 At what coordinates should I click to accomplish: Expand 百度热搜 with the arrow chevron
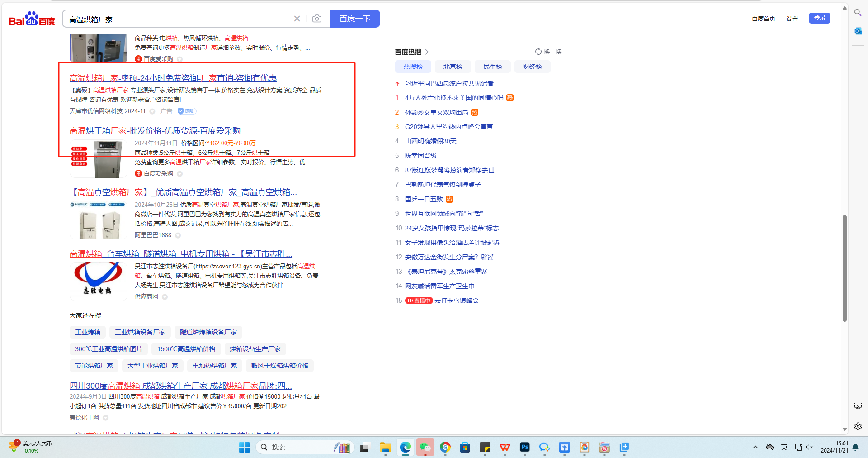click(427, 52)
